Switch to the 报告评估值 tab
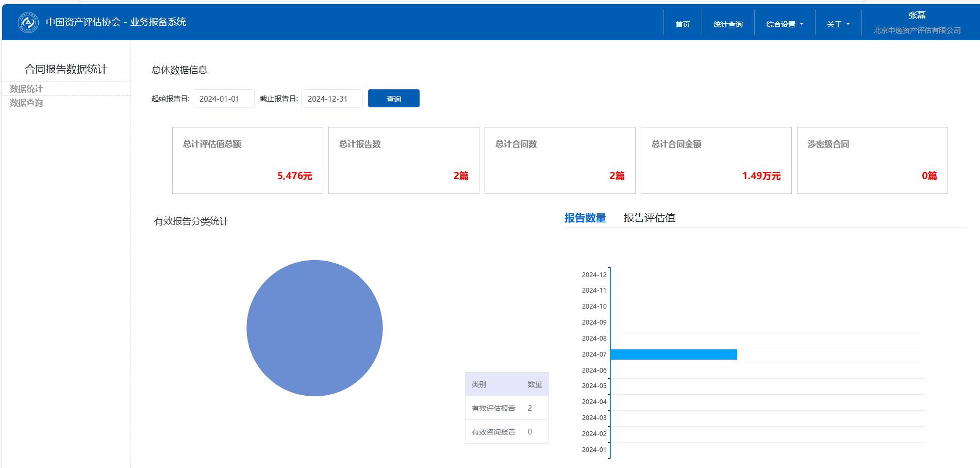980x468 pixels. [x=649, y=218]
